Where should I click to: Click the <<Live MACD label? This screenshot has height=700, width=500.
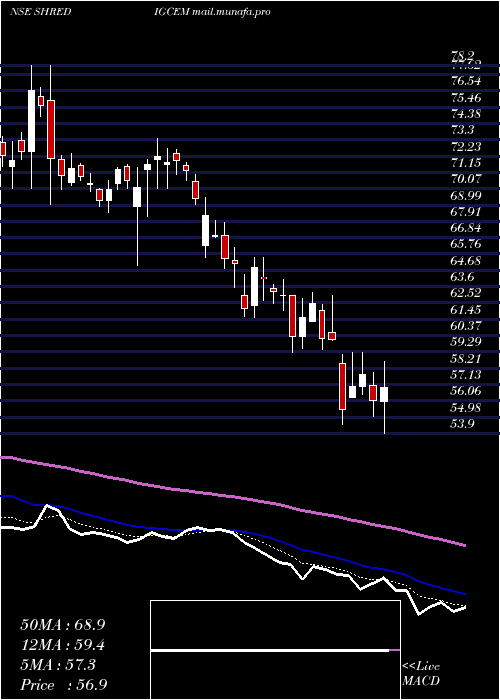tap(421, 674)
